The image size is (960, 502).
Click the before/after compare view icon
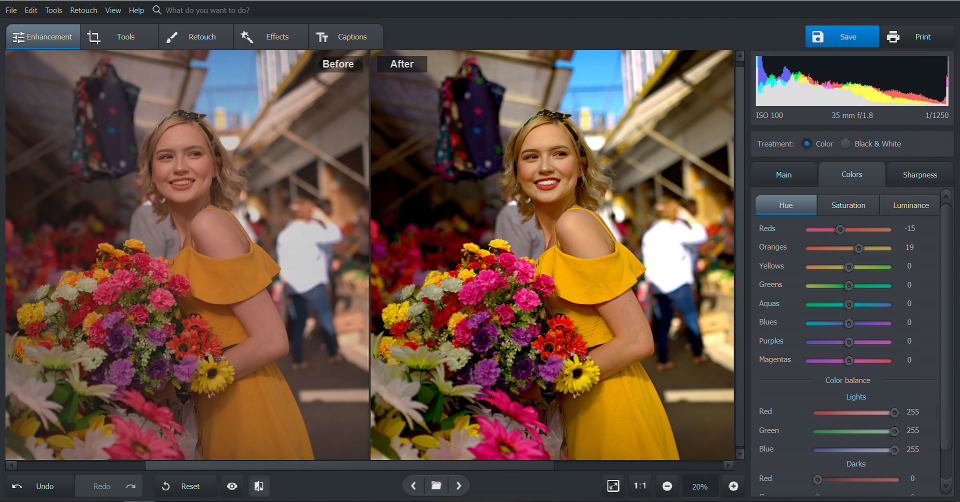(259, 486)
